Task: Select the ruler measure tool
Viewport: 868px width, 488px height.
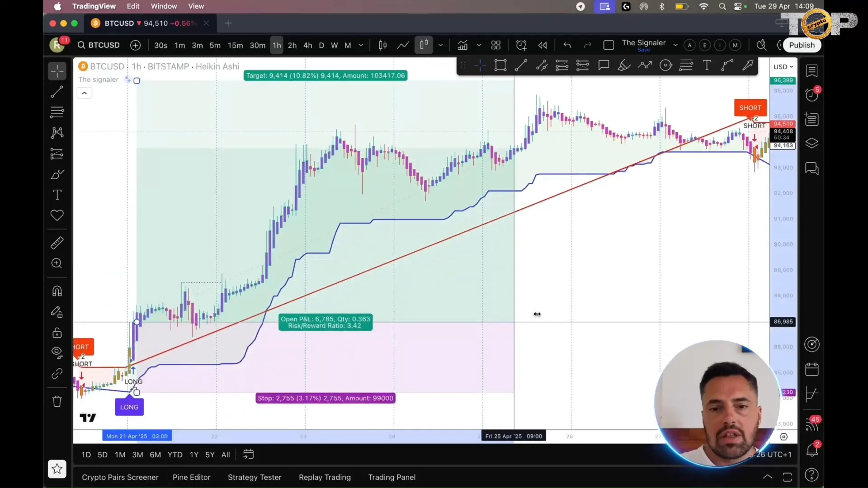Action: point(57,243)
